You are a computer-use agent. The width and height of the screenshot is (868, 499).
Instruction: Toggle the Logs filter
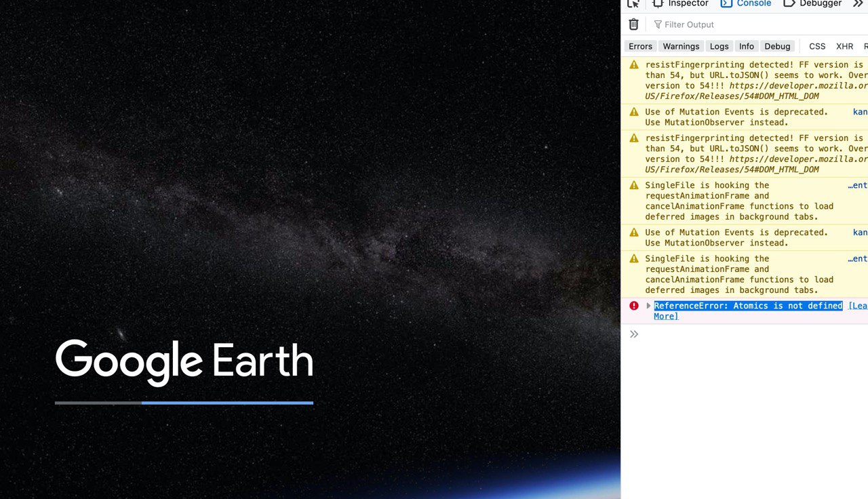[x=719, y=46]
